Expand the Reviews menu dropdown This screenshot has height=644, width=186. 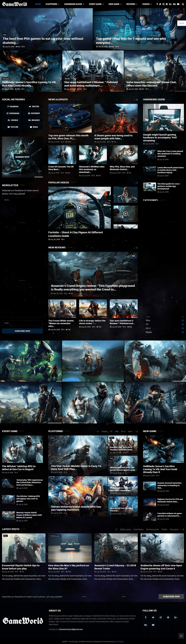point(132,4)
